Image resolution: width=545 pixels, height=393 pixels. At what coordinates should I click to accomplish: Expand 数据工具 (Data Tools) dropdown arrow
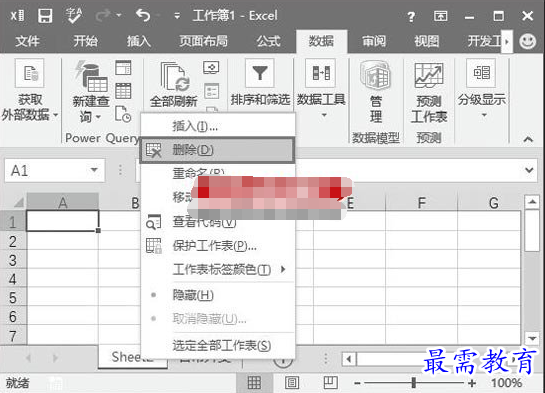(324, 115)
